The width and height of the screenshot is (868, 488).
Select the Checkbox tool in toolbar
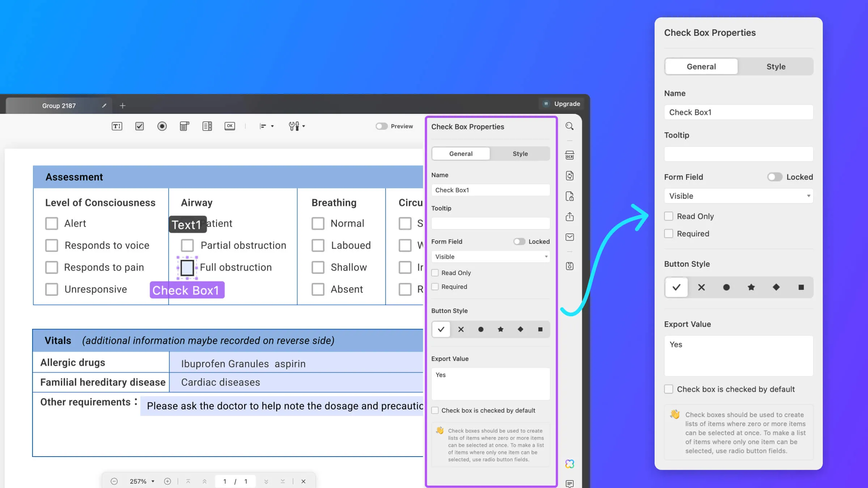(140, 126)
